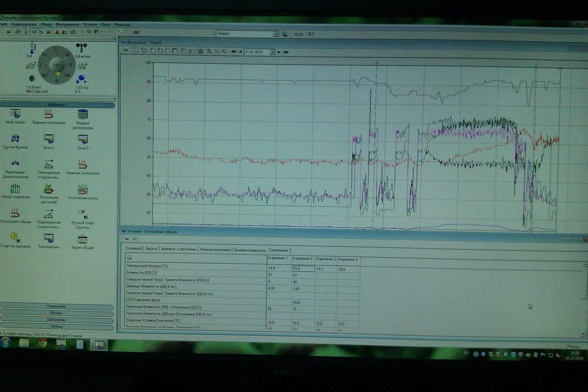The height and width of the screenshot is (392, 588).
Task: Click the print icon in main toolbar
Action: (17, 32)
